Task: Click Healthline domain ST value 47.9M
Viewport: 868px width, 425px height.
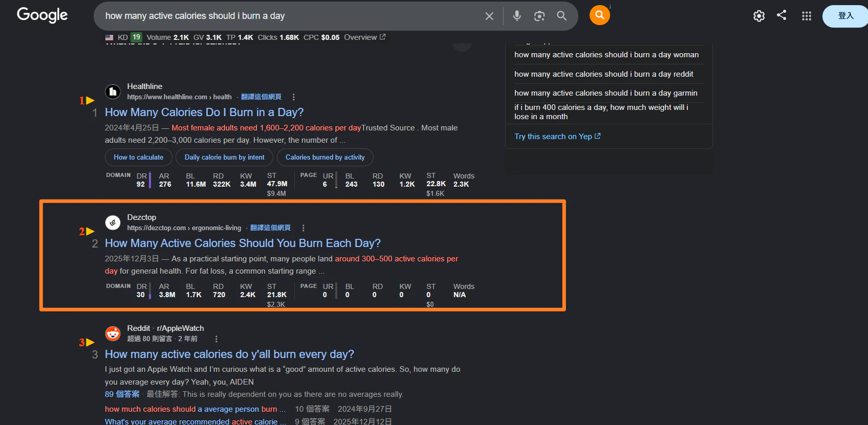Action: coord(277,184)
